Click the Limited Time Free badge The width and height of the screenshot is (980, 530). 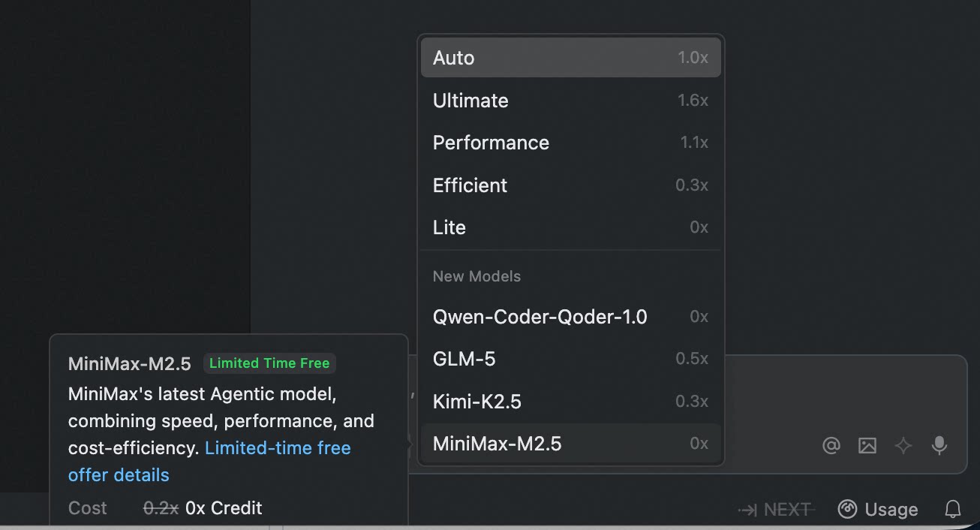point(269,363)
